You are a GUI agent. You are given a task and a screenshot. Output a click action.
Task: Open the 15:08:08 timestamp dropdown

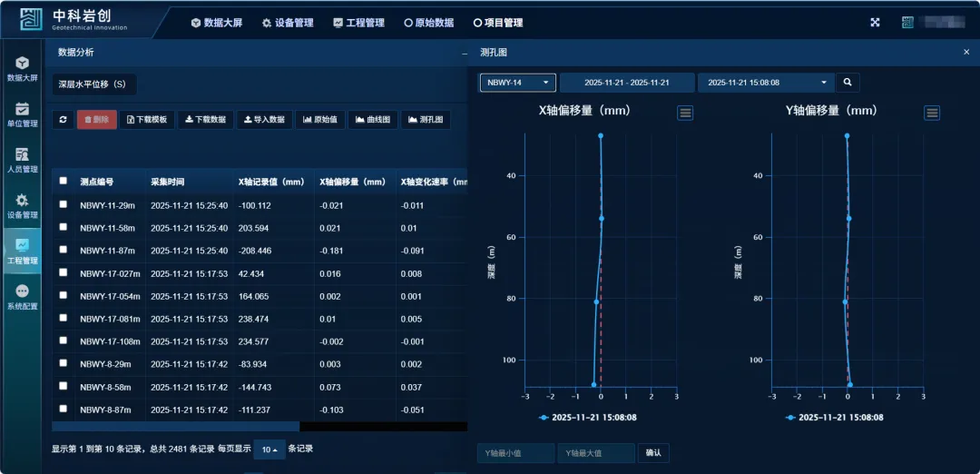tap(768, 83)
